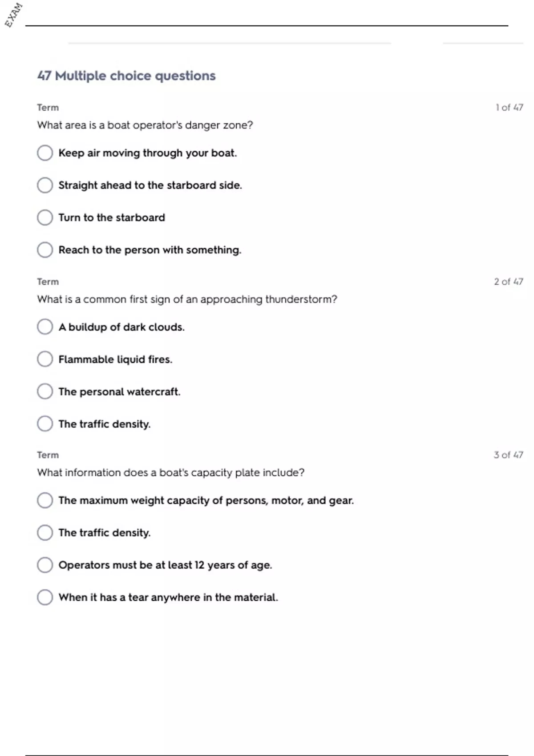This screenshot has width=534, height=756.
Task: Click the '3 of 47' question counter
Action: click(x=508, y=455)
